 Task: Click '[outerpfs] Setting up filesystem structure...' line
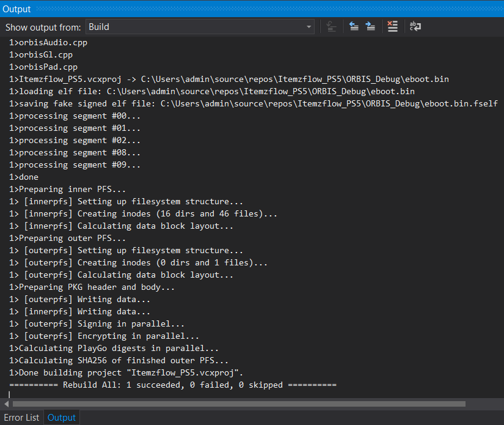click(126, 250)
